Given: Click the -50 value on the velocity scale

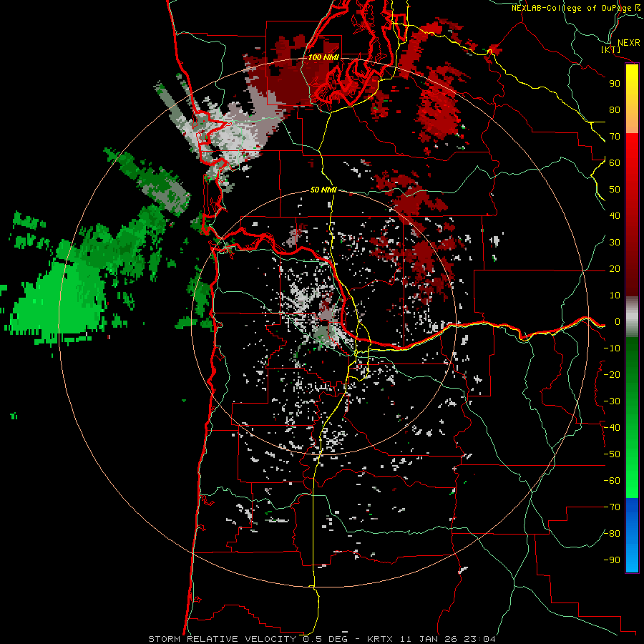Looking at the screenshot, I should pos(612,454).
